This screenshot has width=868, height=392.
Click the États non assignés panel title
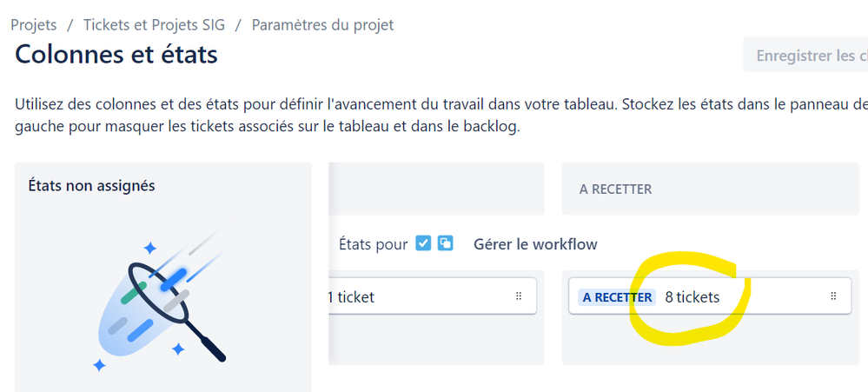[91, 185]
